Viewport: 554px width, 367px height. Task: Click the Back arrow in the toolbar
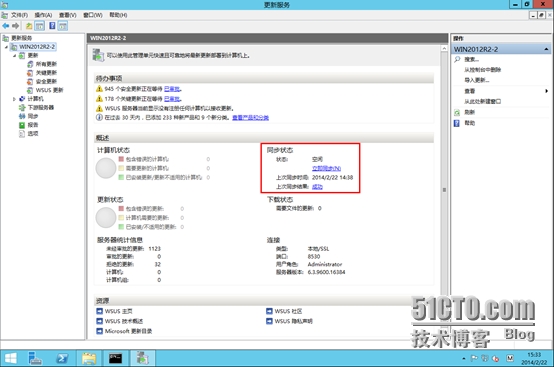coord(6,26)
